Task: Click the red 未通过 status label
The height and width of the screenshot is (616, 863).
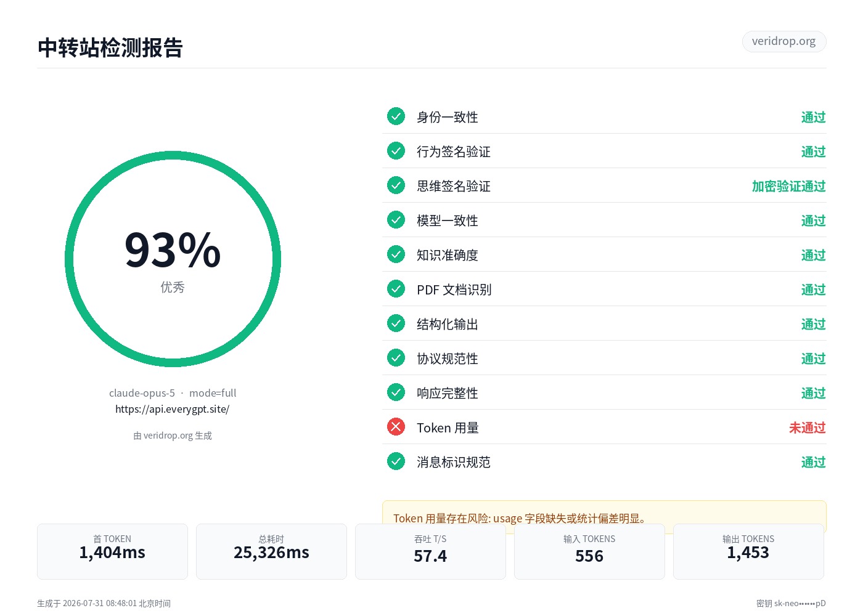Action: [x=808, y=428]
